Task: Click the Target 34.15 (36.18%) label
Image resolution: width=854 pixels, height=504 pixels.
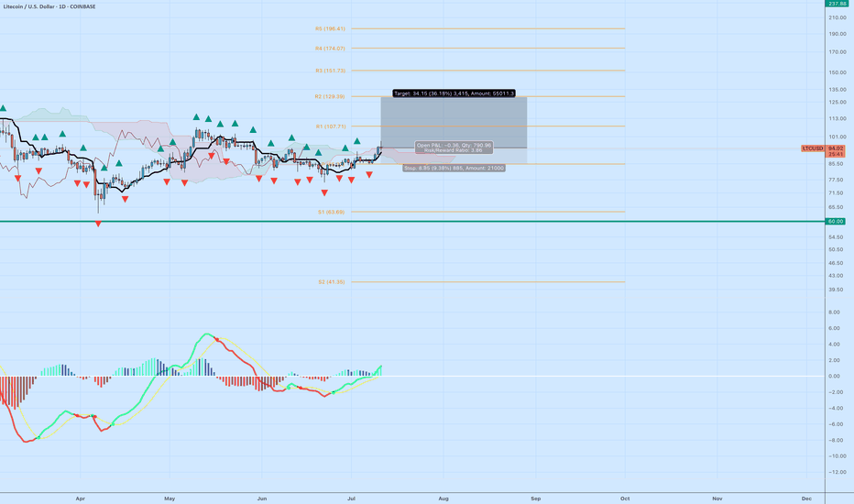Action: (454, 93)
